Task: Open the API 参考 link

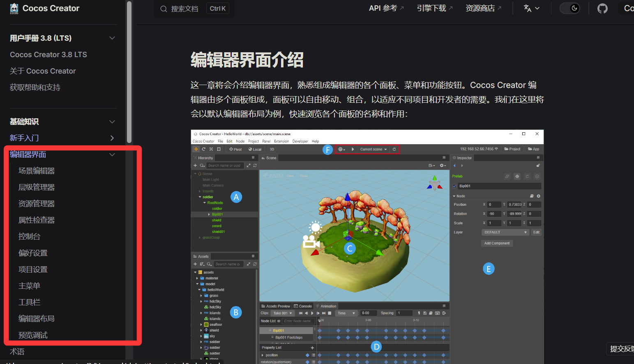Action: (386, 8)
